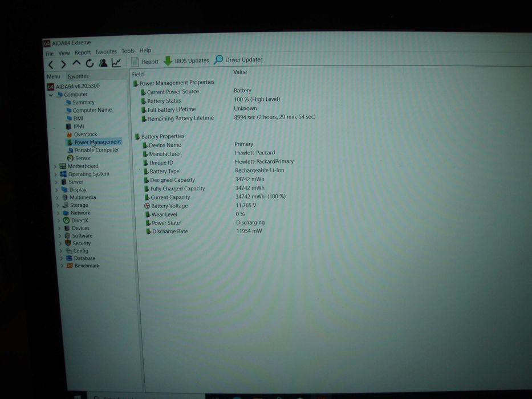The image size is (532, 399).
Task: Expand the Storage node
Action: 58,205
